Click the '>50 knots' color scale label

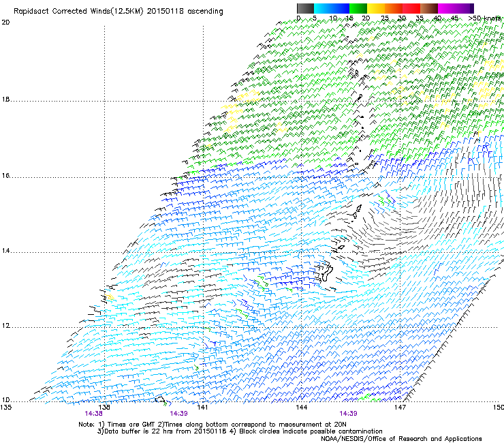point(484,18)
